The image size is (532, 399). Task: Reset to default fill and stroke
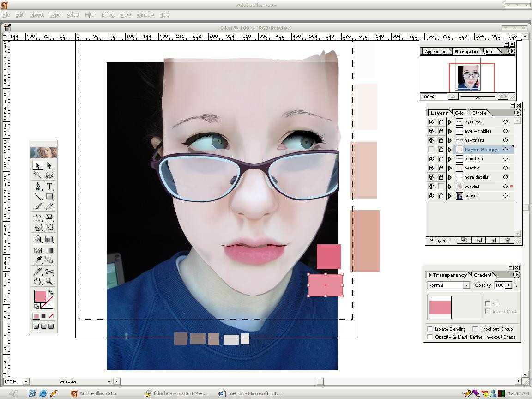[x=36, y=307]
